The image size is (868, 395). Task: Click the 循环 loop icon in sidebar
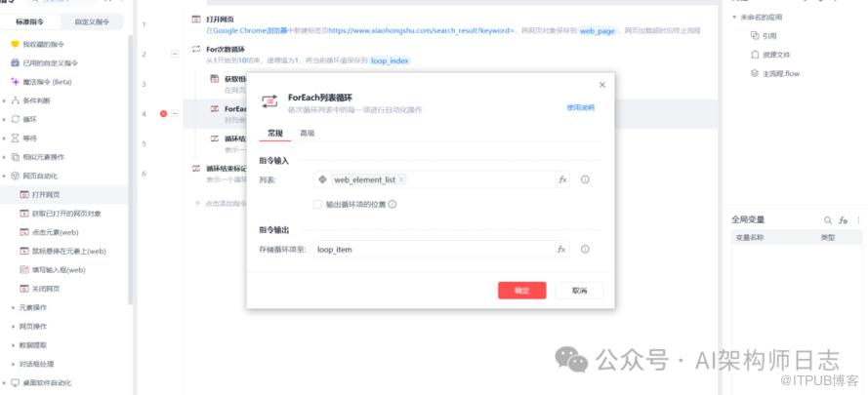(15, 120)
